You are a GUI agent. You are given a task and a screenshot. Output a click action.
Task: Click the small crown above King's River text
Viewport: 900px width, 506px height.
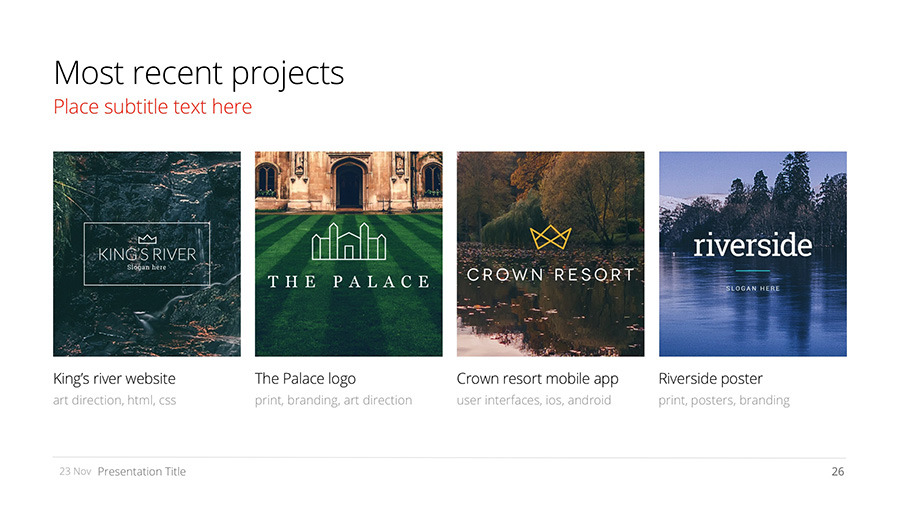click(148, 239)
